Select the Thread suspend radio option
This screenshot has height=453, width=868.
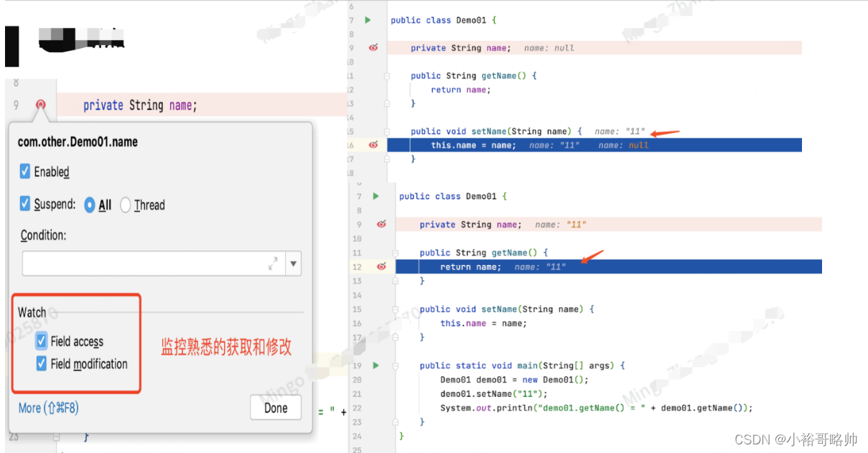(x=126, y=205)
